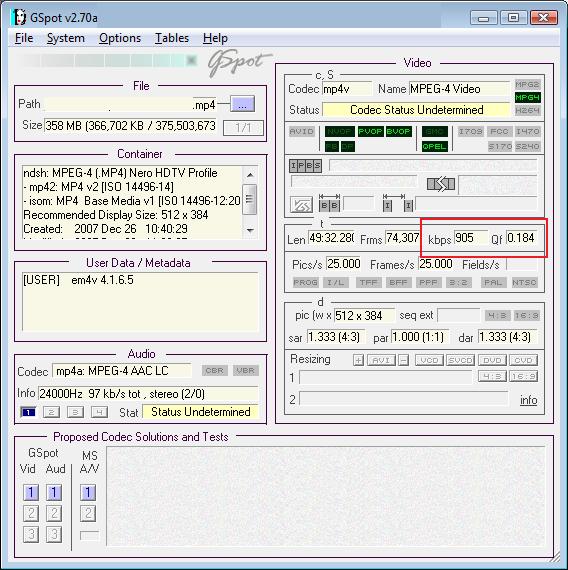
Task: Open the Options menu
Action: (120, 38)
